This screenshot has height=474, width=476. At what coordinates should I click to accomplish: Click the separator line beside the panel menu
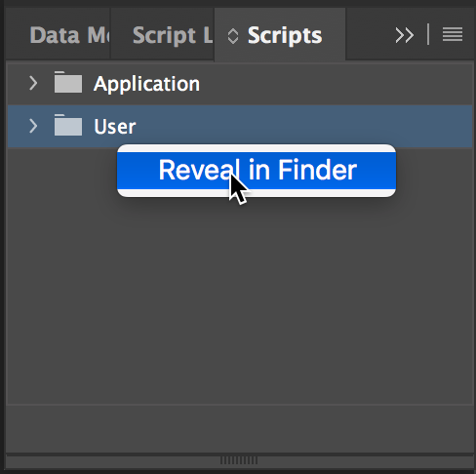[x=428, y=34]
